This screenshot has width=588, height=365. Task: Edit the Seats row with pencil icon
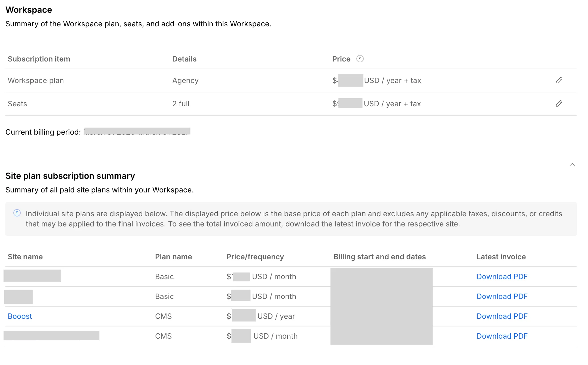tap(559, 104)
